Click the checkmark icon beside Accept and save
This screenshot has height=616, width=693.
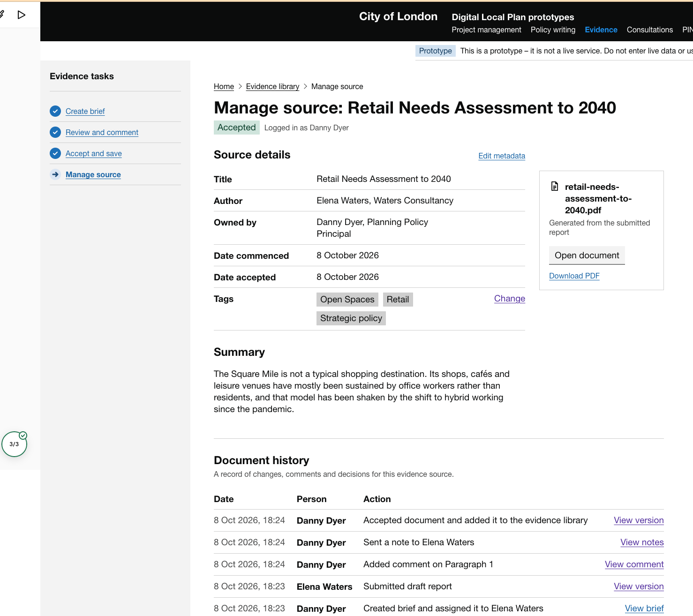coord(55,153)
